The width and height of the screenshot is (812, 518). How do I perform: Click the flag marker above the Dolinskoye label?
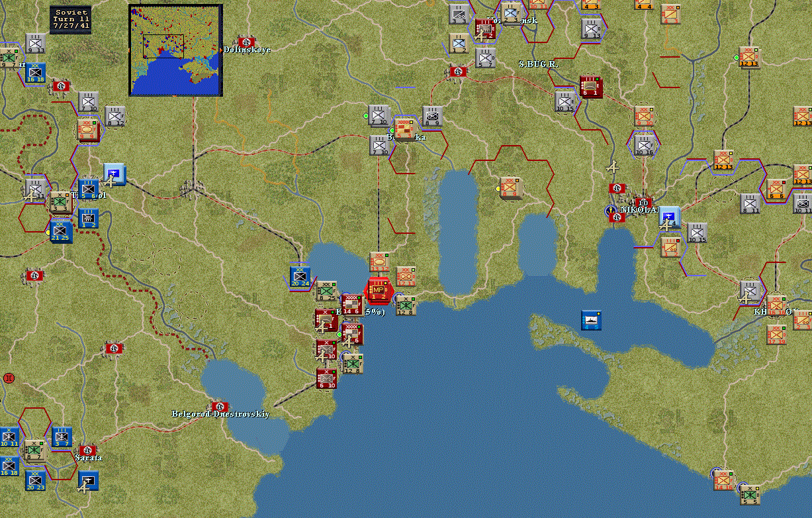[x=246, y=42]
